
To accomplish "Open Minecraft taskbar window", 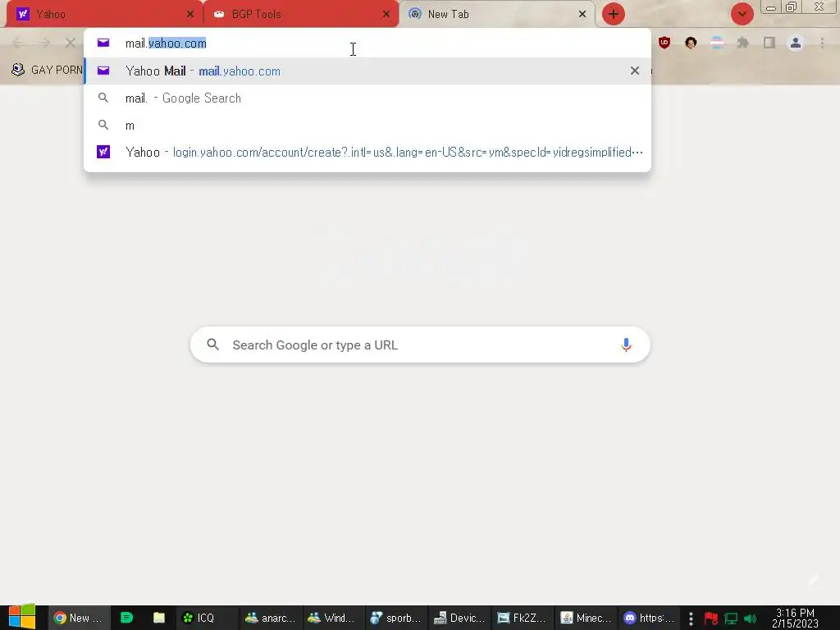I will coord(586,618).
